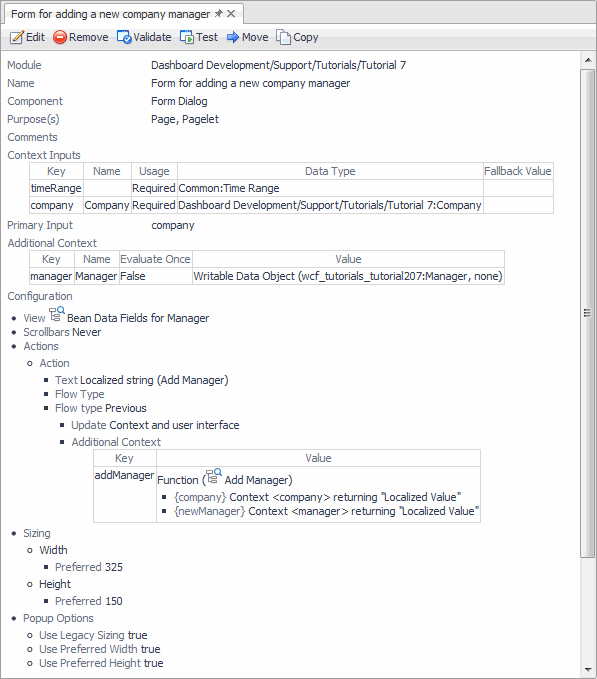597x679 pixels.
Task: Click the Evaluate Once column header
Action: tap(155, 259)
